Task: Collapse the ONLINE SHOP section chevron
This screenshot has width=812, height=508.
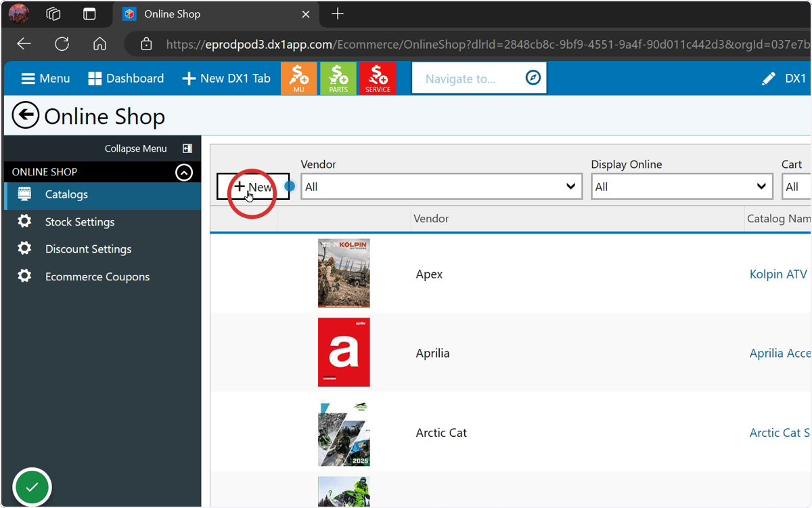Action: pyautogui.click(x=184, y=172)
